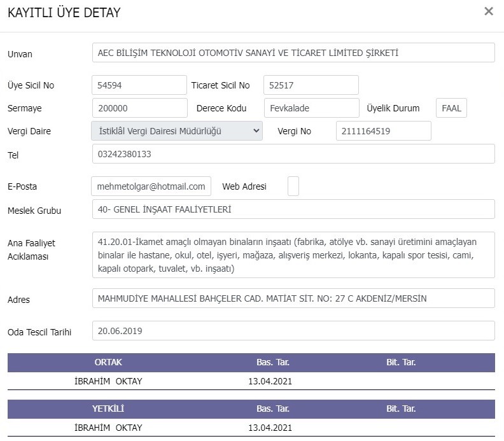Click the Ana Faaliyet Açıklaması text area
Viewport: 504px width, 441px height.
click(x=293, y=255)
